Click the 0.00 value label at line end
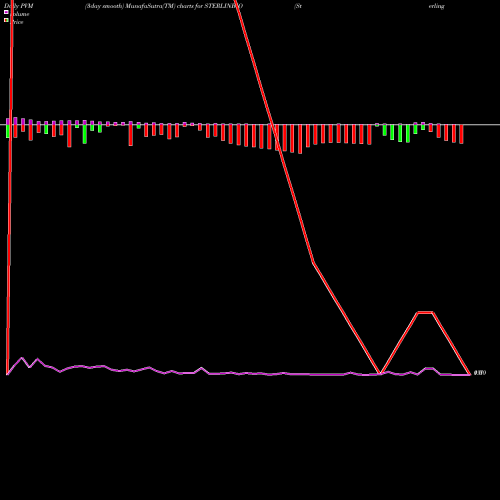Viewport: 500px width, 500px height. click(x=480, y=373)
